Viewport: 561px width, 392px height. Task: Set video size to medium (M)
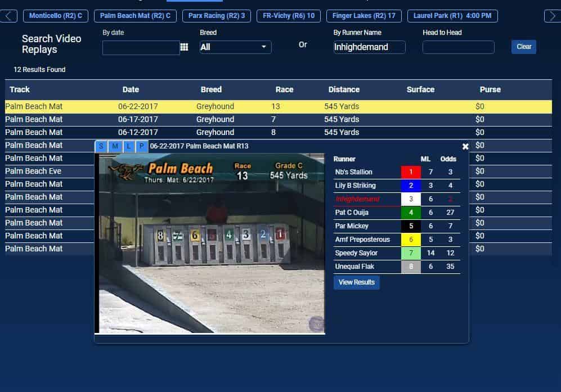coord(115,146)
